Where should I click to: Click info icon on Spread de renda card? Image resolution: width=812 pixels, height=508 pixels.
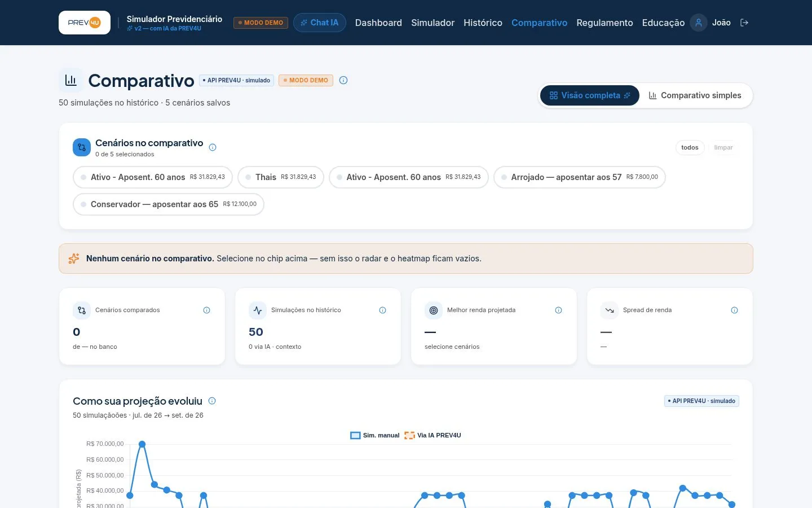pyautogui.click(x=735, y=310)
